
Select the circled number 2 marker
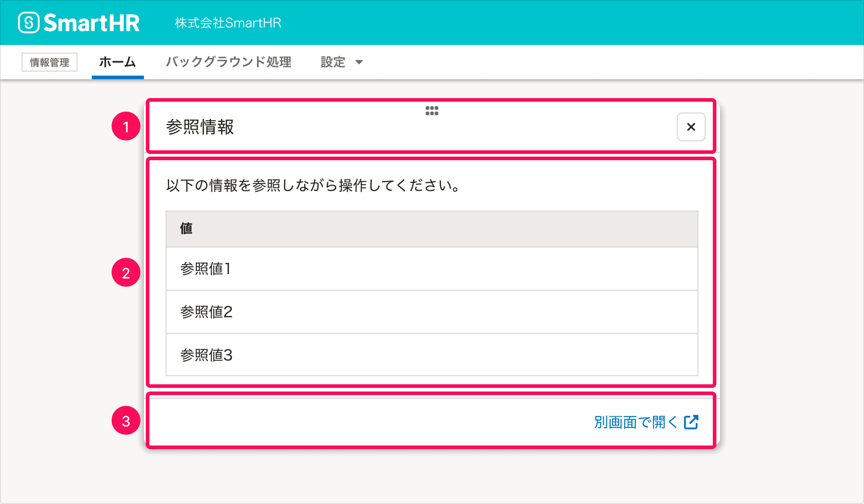126,272
